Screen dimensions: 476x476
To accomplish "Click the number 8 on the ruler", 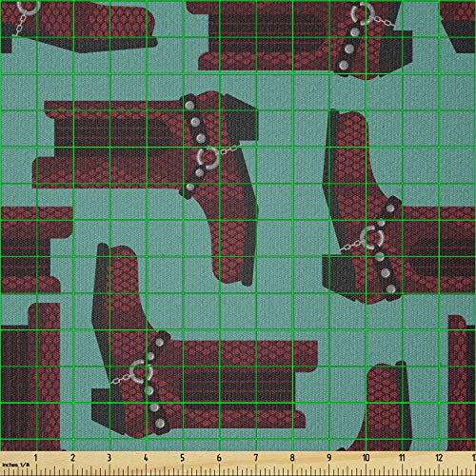I will [x=292, y=458].
